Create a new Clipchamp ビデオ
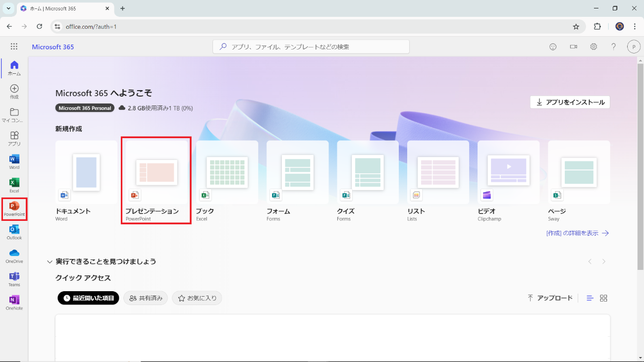This screenshot has width=644, height=362. 508,181
